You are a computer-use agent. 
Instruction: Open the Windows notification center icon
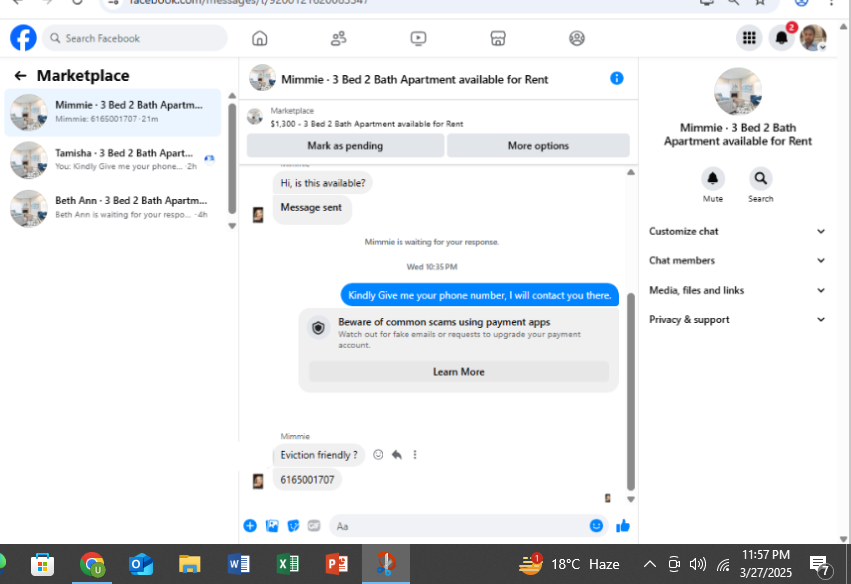820,565
